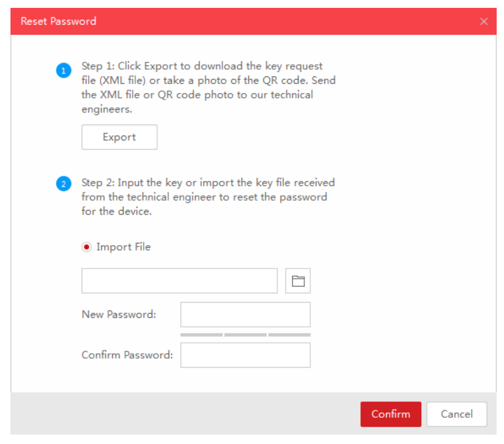Click the Confirm Password input field
Screen dimensions: 504x444
245,355
